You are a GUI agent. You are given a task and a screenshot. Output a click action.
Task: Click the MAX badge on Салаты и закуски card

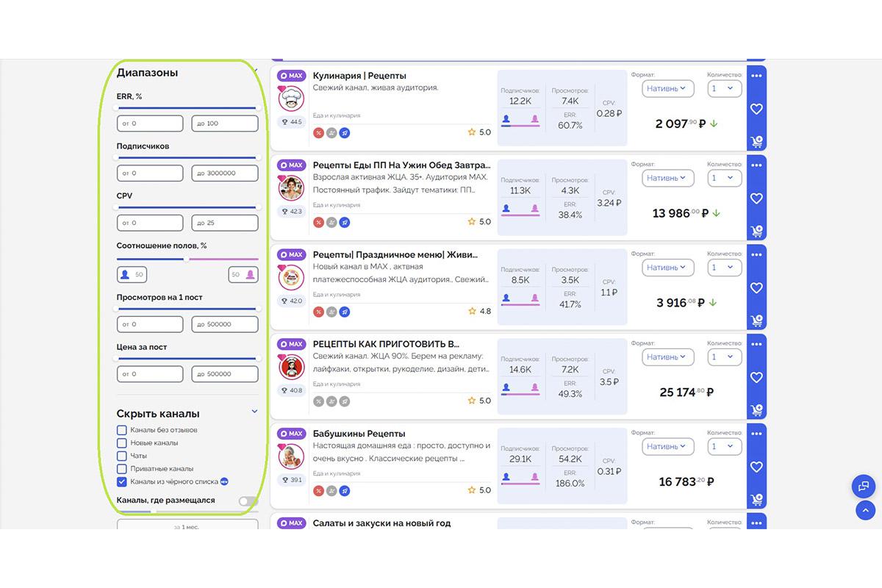click(290, 523)
